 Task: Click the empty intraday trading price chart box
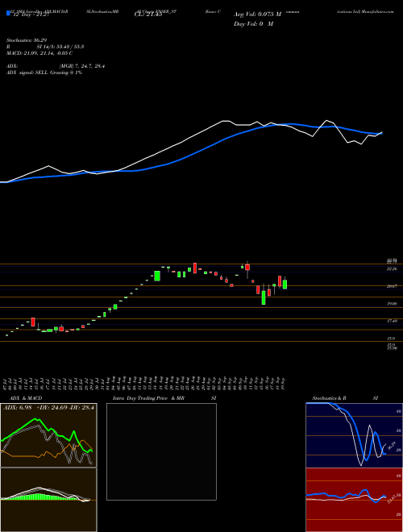point(161,451)
